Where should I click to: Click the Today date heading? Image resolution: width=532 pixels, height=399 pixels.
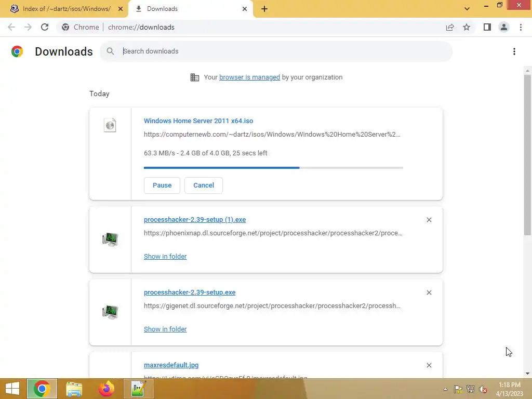coord(99,94)
